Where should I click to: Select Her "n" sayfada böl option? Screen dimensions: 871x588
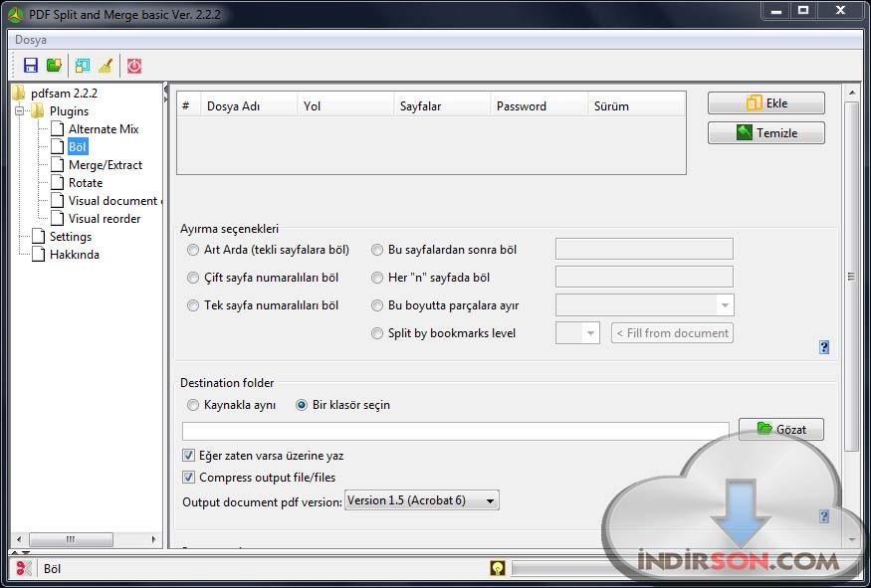[x=377, y=278]
